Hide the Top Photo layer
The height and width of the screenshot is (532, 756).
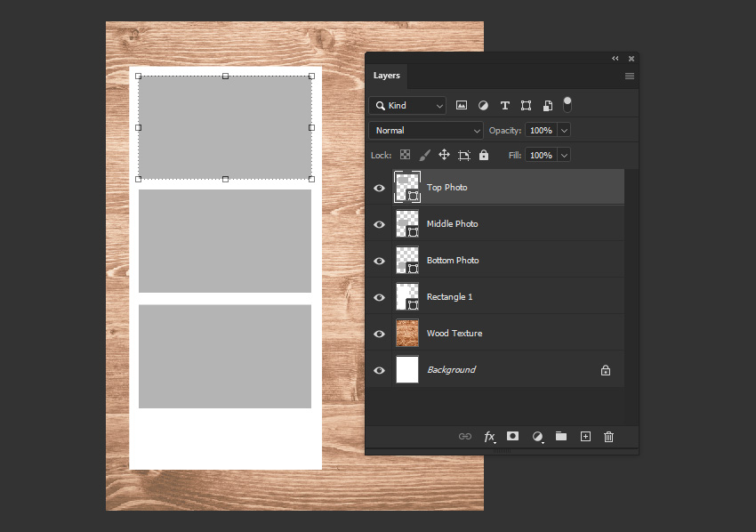(x=380, y=188)
